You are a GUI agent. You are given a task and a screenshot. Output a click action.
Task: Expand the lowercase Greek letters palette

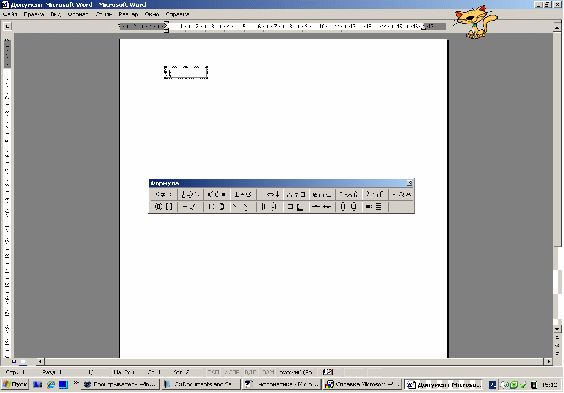375,195
